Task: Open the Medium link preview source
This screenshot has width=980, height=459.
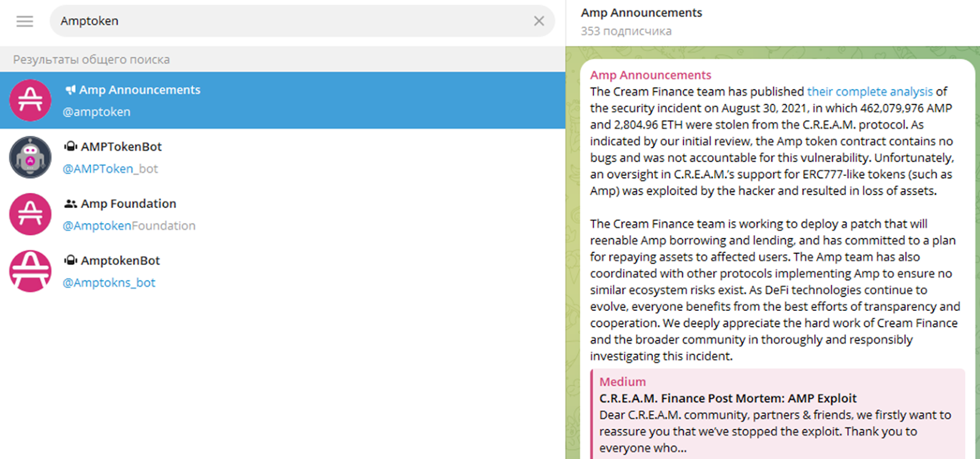Action: pyautogui.click(x=622, y=382)
